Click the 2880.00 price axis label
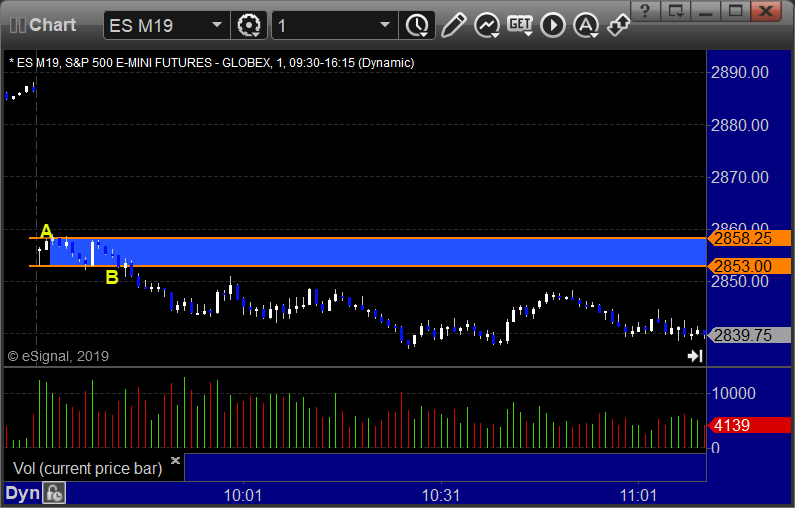The width and height of the screenshot is (795, 508). tap(740, 125)
